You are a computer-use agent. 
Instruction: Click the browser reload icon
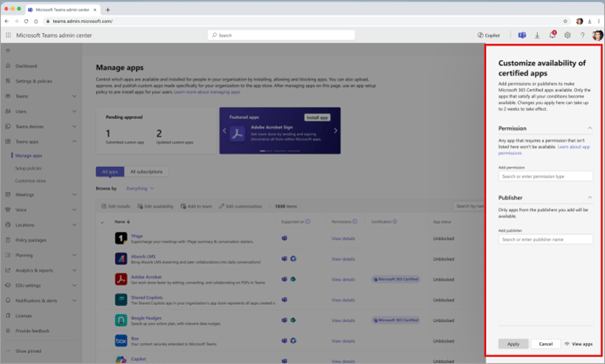[26, 21]
